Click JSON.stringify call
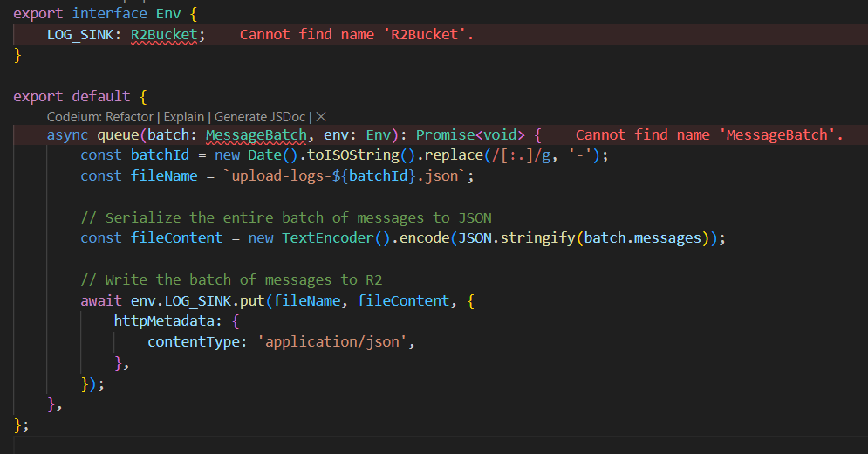The width and height of the screenshot is (868, 454). pyautogui.click(x=516, y=238)
